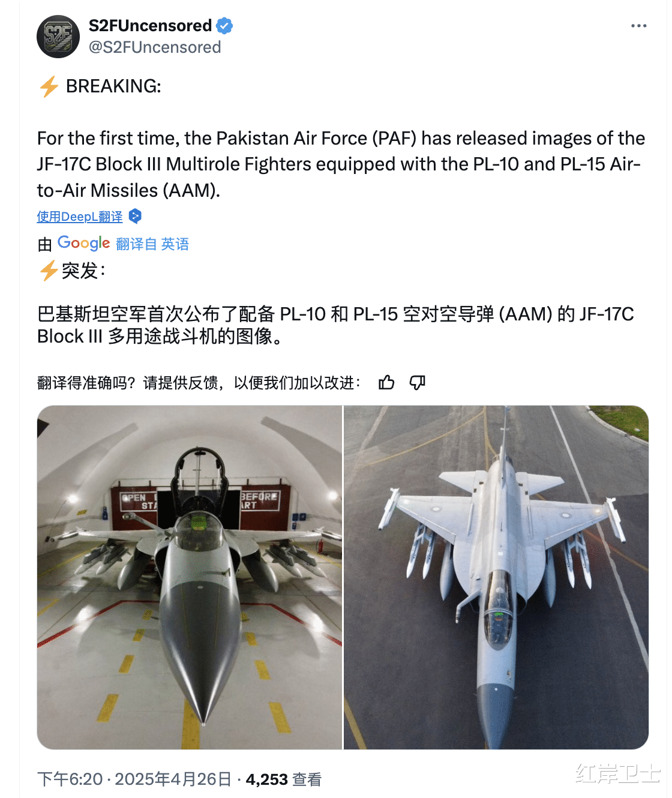Click the 4,253 查看 view count
This screenshot has width=672, height=798.
tap(284, 779)
